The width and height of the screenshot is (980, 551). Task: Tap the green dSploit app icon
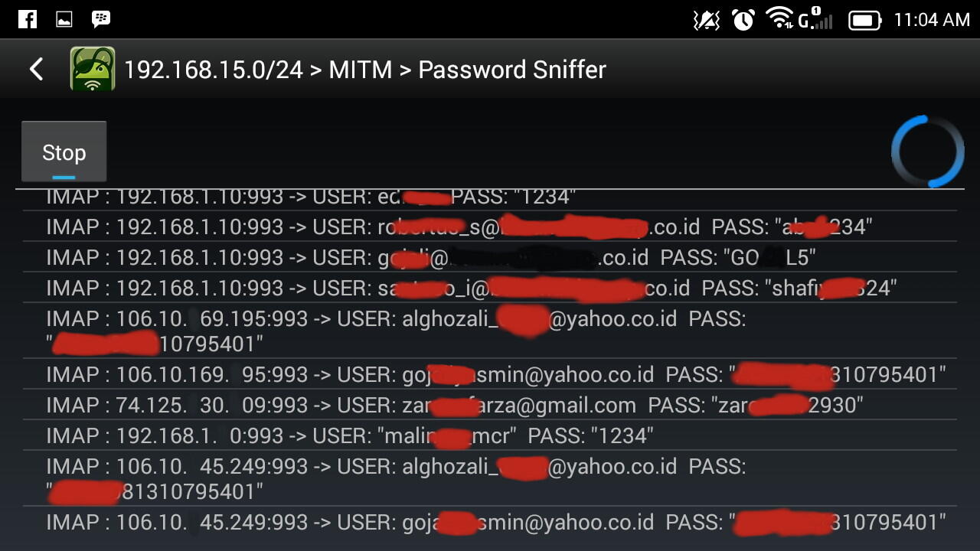point(93,70)
